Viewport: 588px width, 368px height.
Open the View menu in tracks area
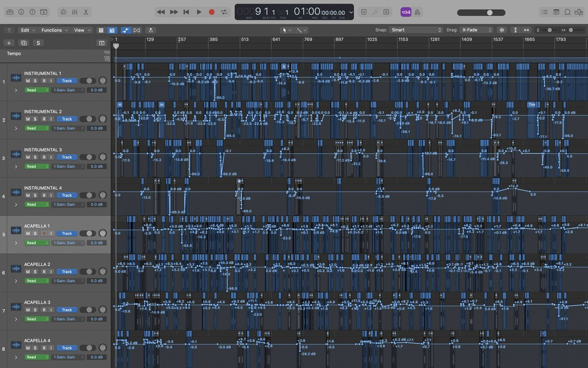coord(81,30)
